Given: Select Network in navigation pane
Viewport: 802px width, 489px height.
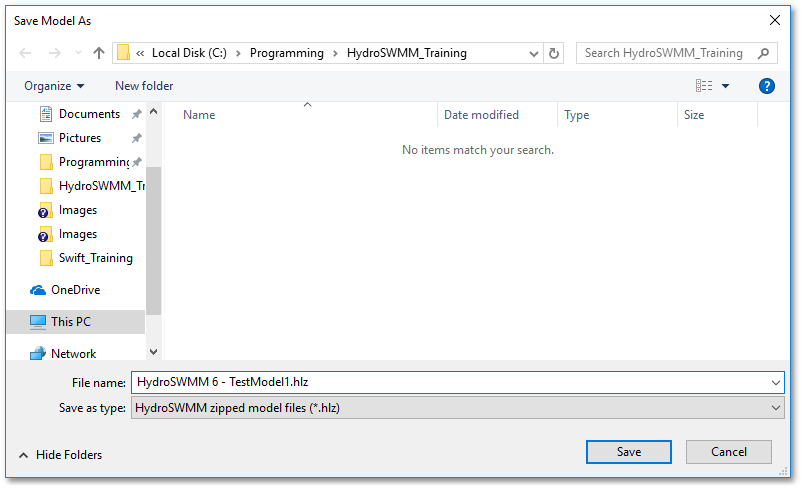Looking at the screenshot, I should (x=74, y=354).
